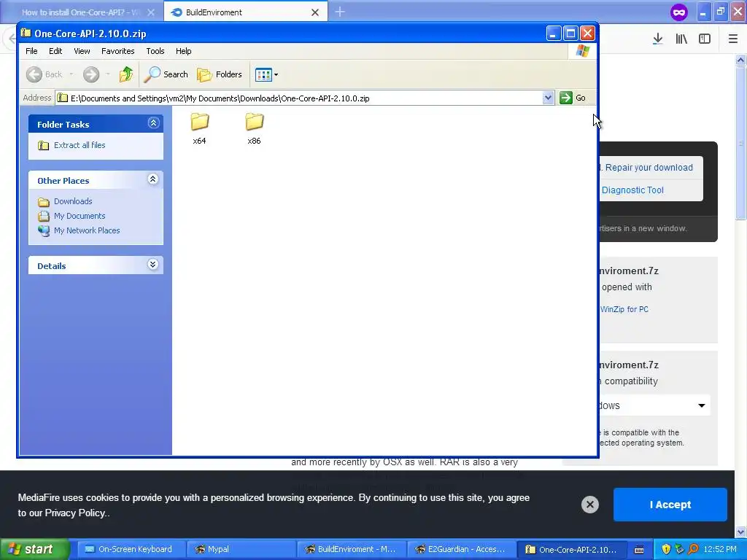Open the browser library icon
747x560 pixels.
point(681,39)
